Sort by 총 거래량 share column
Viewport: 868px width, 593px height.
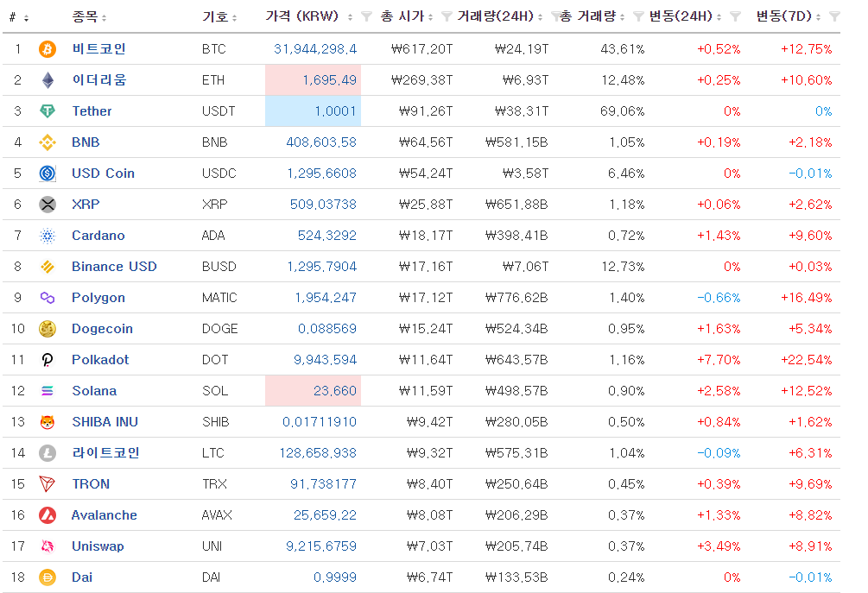tap(622, 18)
